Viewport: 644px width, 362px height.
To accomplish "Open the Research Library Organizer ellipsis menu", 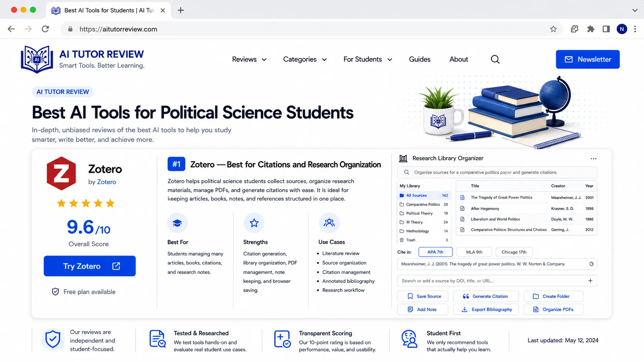I will tap(594, 158).
